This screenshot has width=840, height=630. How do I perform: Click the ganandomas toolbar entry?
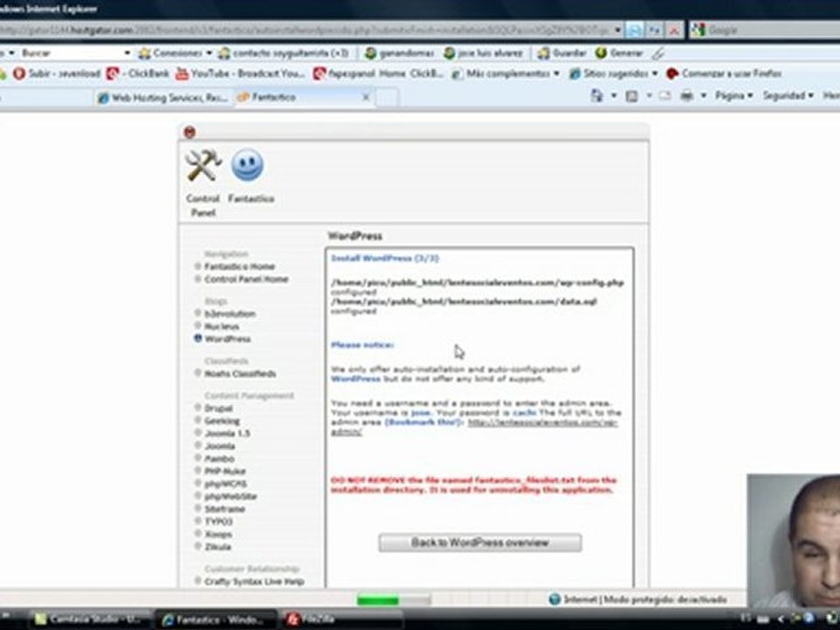(x=399, y=53)
